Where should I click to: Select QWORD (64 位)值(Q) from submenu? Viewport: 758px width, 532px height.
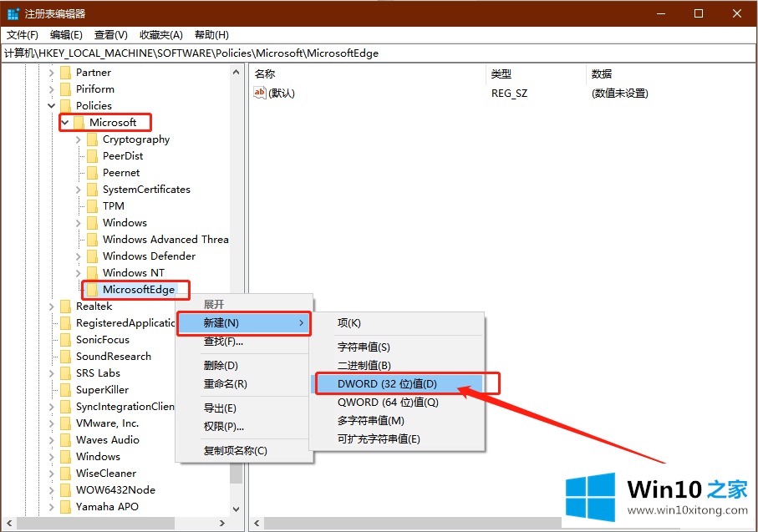397,402
